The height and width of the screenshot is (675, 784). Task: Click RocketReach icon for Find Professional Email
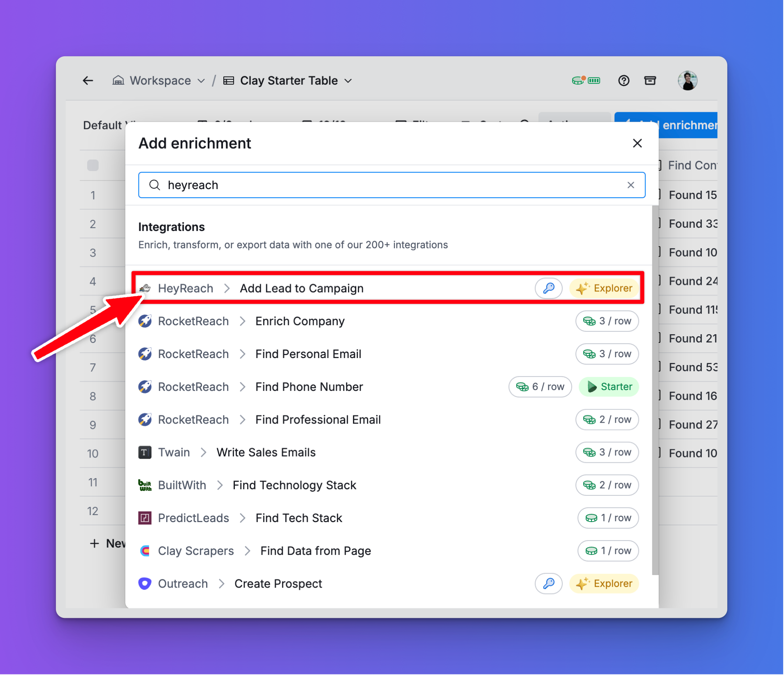click(x=145, y=420)
